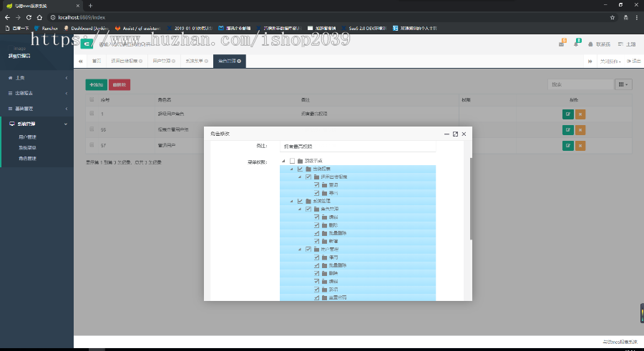Open the Assist / qf-assistant GitLab bookmark

click(x=137, y=29)
